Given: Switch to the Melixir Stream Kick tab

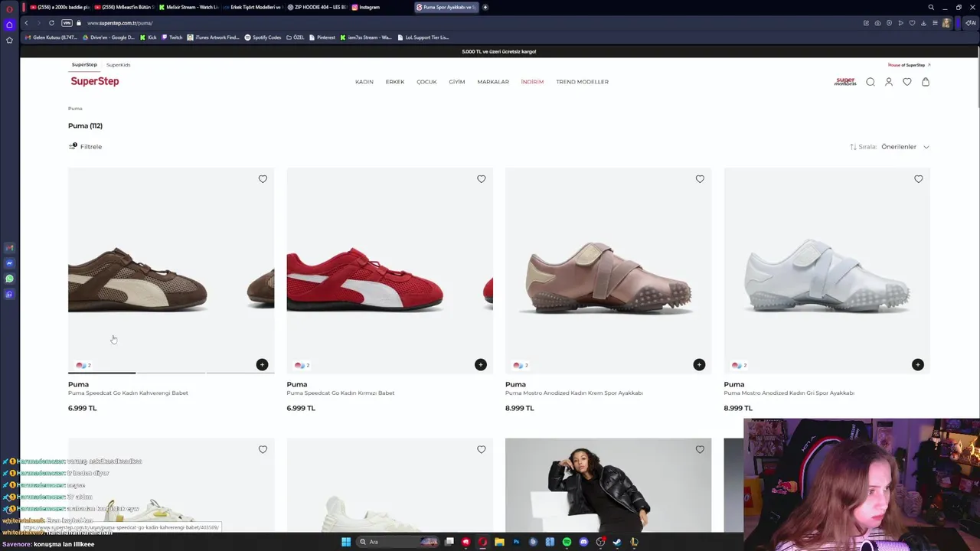Looking at the screenshot, I should tap(188, 7).
